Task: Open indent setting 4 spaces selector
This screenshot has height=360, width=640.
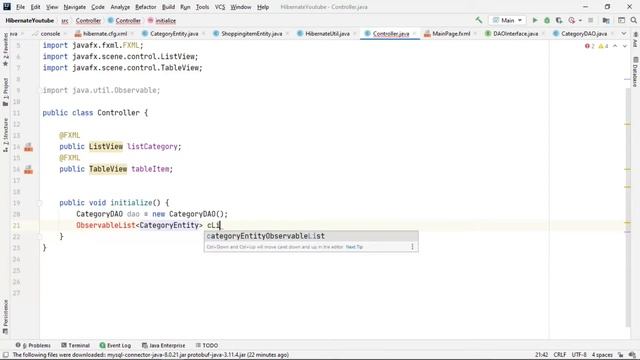Action: (602, 355)
